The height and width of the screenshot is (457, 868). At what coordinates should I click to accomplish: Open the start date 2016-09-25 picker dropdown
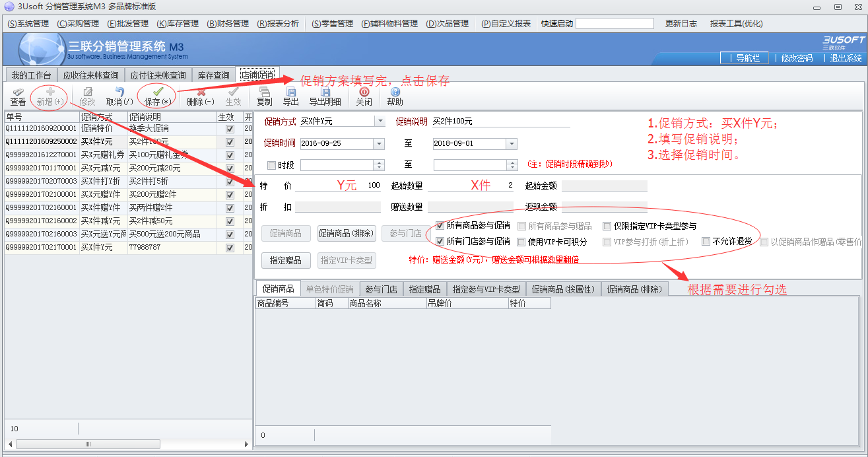(x=379, y=144)
